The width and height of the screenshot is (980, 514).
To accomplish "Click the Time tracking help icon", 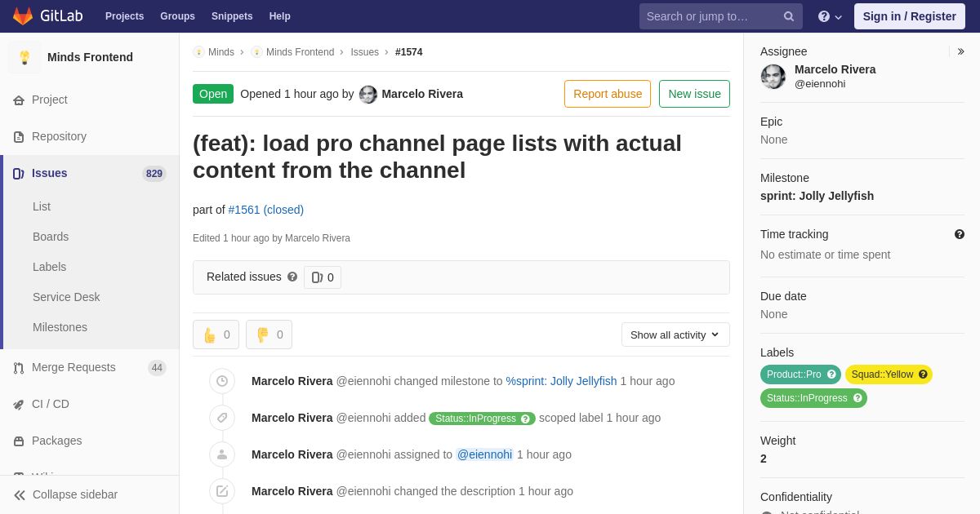I will click(960, 234).
